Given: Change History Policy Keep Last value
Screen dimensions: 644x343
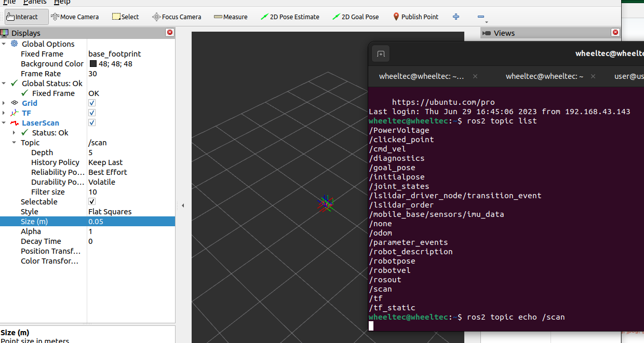Looking at the screenshot, I should (x=131, y=162).
